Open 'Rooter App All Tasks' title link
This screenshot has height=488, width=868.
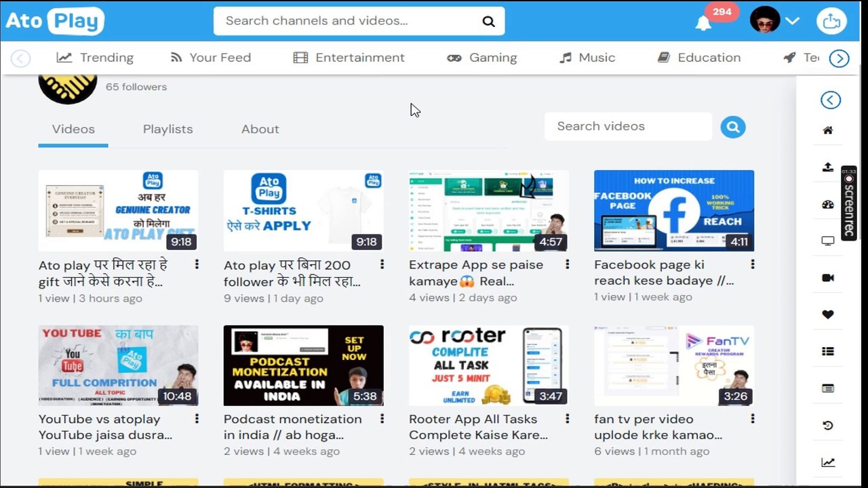point(478,427)
